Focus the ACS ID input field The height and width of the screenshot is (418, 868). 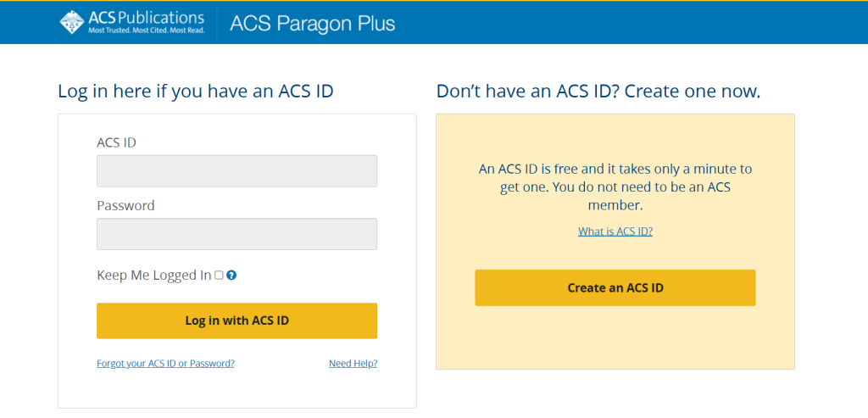tap(237, 171)
